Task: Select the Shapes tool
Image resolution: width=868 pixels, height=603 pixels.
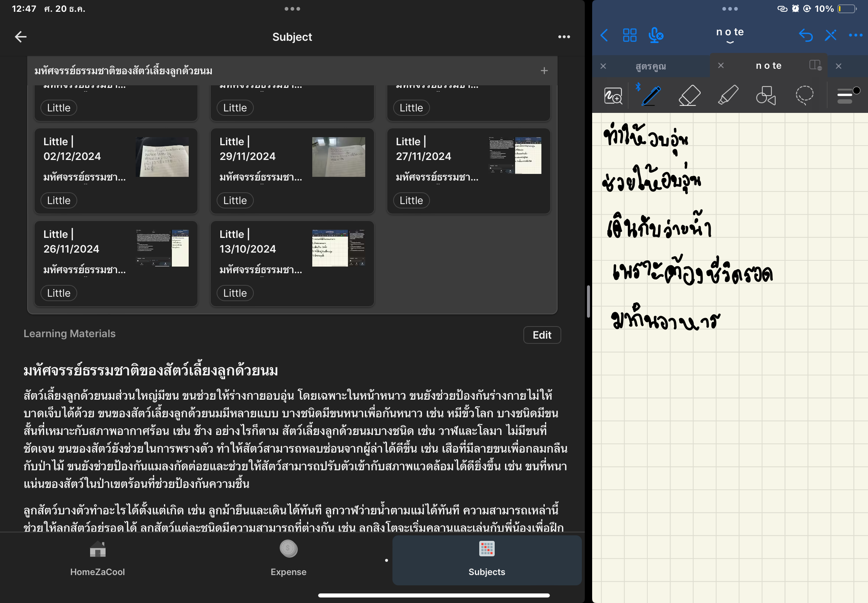Action: click(766, 96)
